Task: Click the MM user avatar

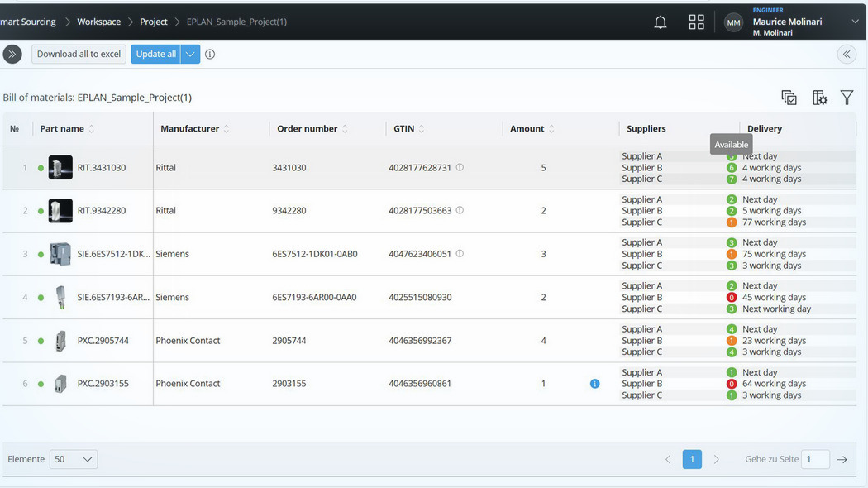Action: (733, 22)
